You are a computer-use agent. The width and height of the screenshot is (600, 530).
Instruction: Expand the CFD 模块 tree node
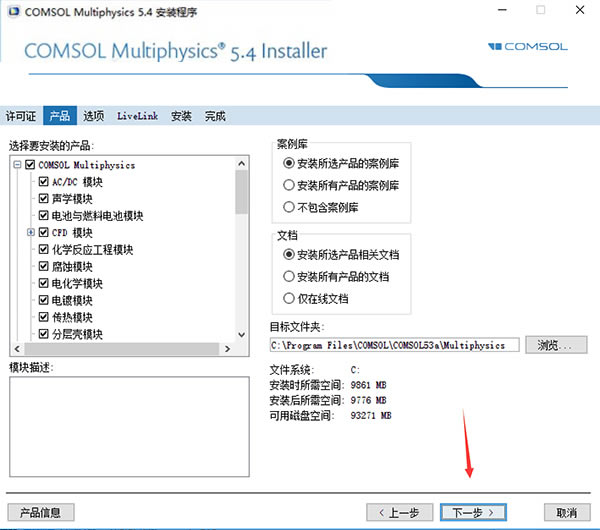click(31, 232)
